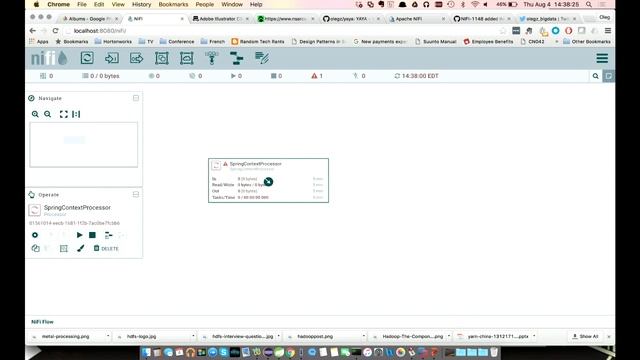Stop the processor with the stop icon
Screen dimensions: 640x360
93,235
